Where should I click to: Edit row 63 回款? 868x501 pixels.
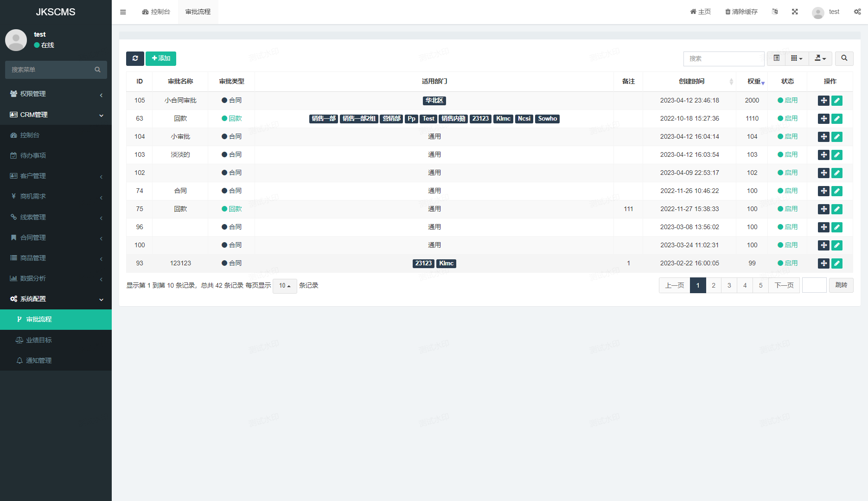837,119
